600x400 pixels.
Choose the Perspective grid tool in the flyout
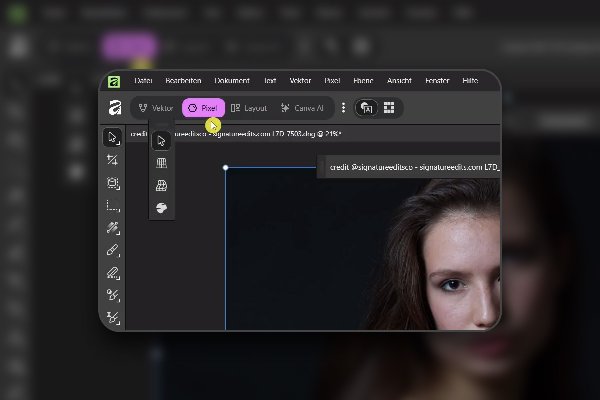tap(161, 186)
